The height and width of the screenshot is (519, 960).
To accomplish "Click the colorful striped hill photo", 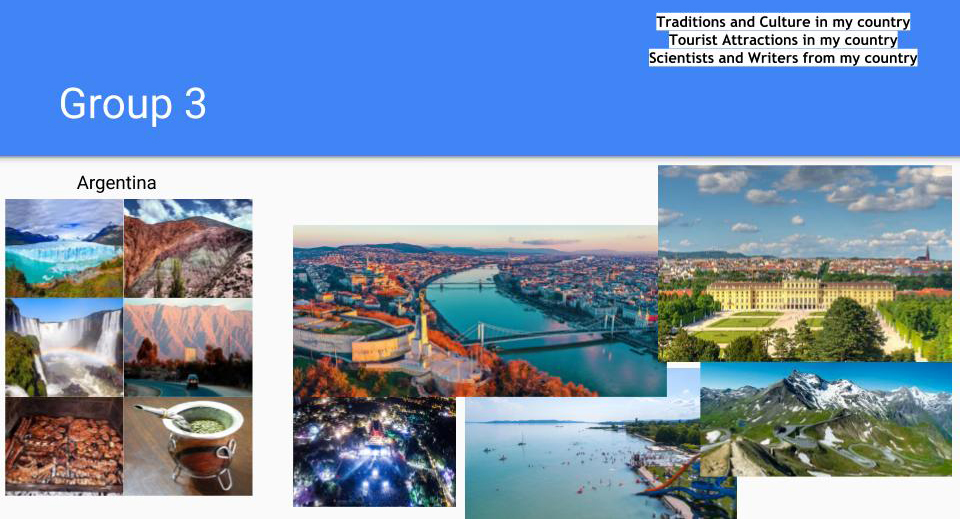I will click(x=188, y=248).
